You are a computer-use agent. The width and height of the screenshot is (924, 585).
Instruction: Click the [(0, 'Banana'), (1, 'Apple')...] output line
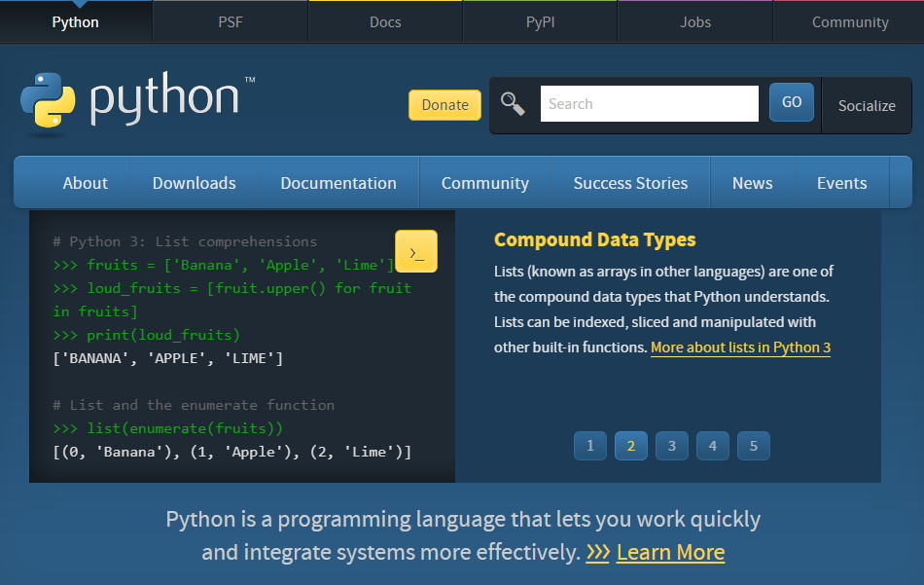pyautogui.click(x=232, y=453)
